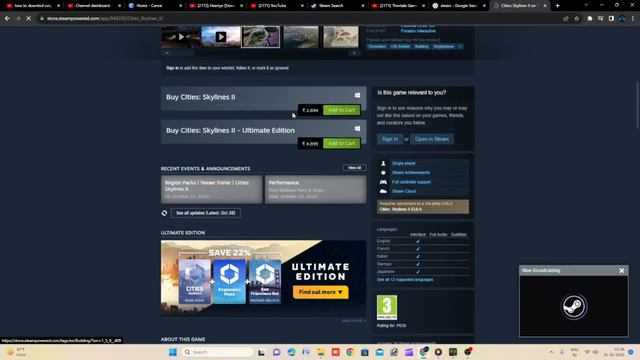This screenshot has width=640, height=360.
Task: Click the Windows taskbar search box
Action: pos(218,352)
